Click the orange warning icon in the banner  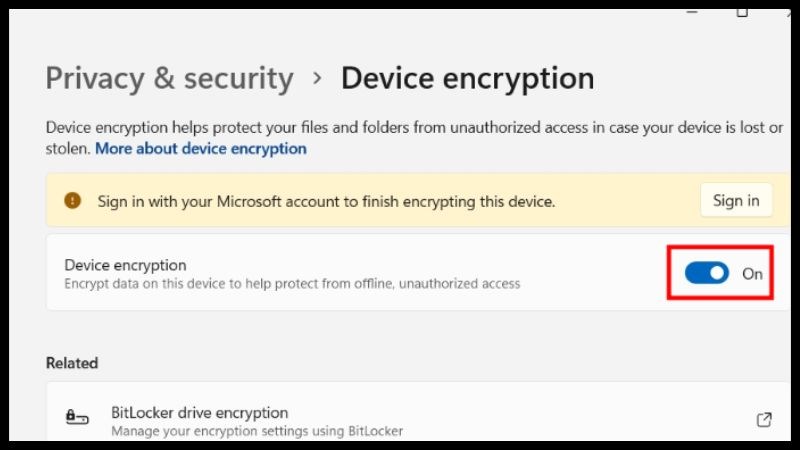tap(72, 200)
